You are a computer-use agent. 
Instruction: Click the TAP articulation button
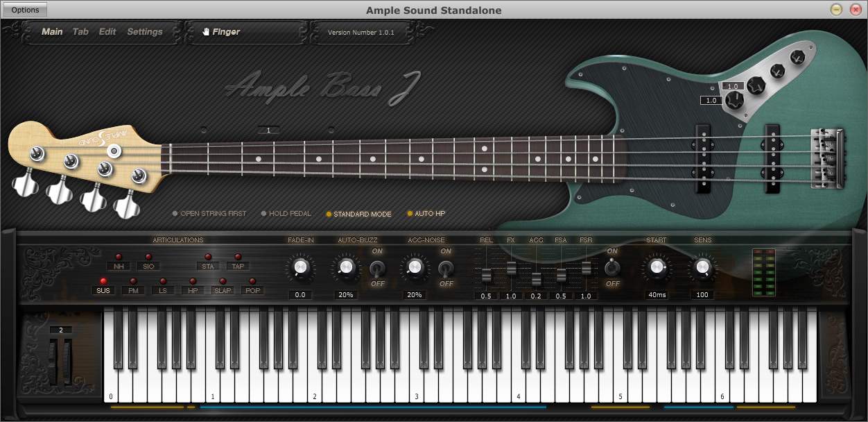238,266
